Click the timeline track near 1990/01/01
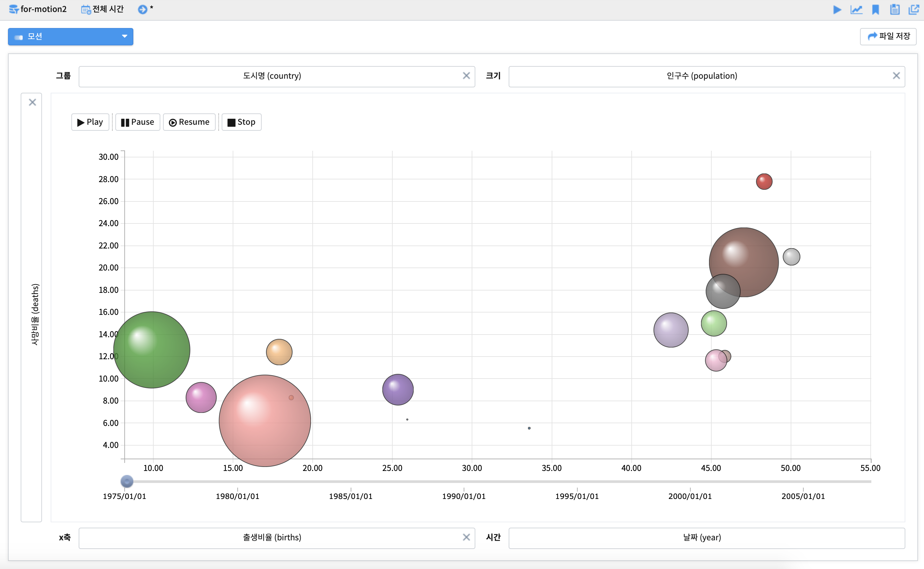924x569 pixels. click(x=464, y=481)
